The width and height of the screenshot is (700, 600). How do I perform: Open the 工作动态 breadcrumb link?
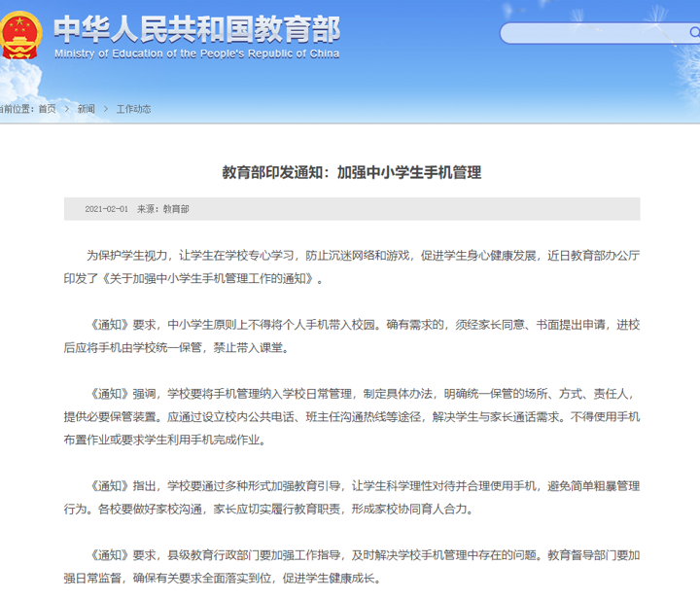[133, 109]
